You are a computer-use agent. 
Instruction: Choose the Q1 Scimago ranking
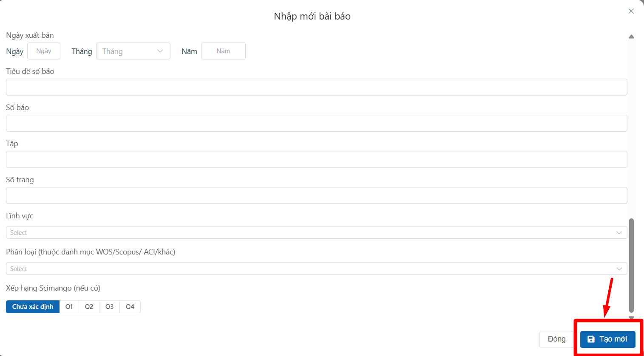coord(69,307)
